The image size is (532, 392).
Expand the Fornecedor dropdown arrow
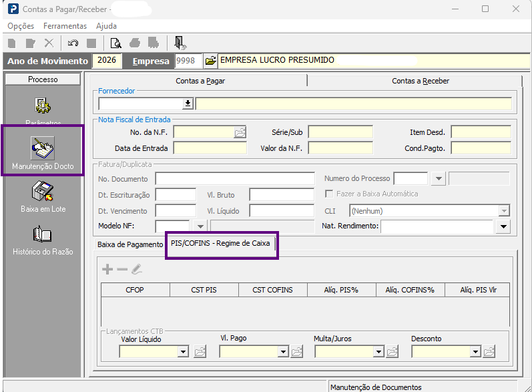(188, 104)
